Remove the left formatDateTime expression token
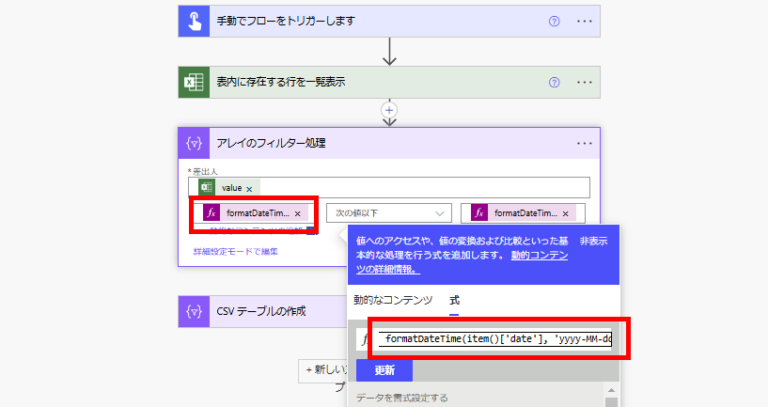The height and width of the screenshot is (407, 768). 297,213
